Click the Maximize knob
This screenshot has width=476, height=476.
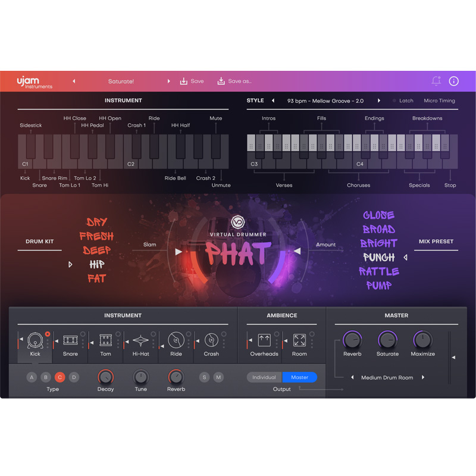click(423, 340)
